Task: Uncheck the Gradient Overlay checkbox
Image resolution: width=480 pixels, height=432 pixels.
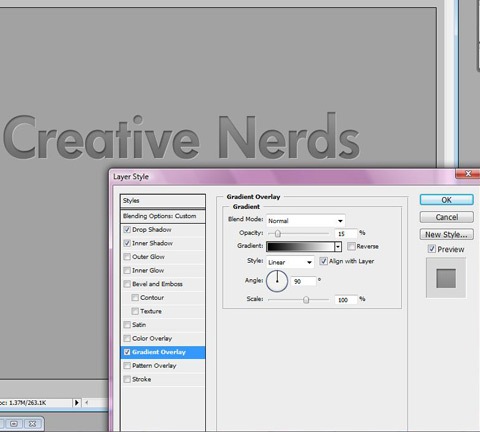Action: (x=127, y=352)
